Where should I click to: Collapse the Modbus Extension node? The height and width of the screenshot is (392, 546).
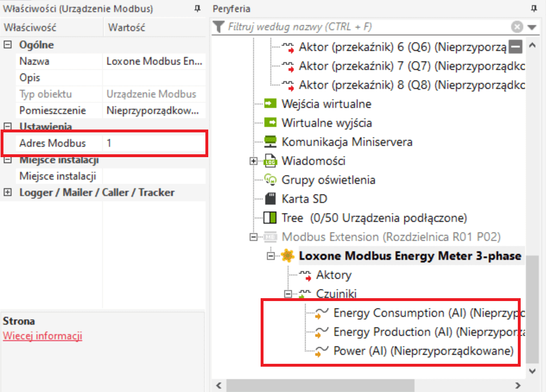click(253, 237)
